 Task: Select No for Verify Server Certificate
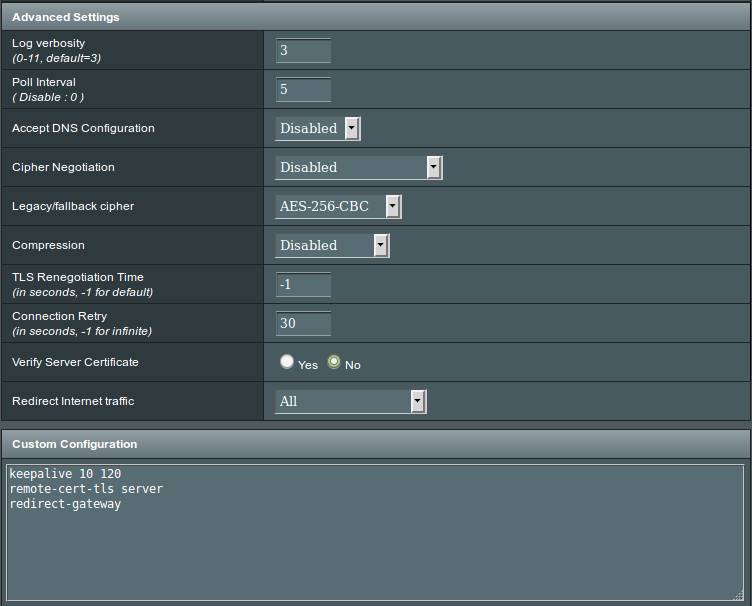pos(334,361)
